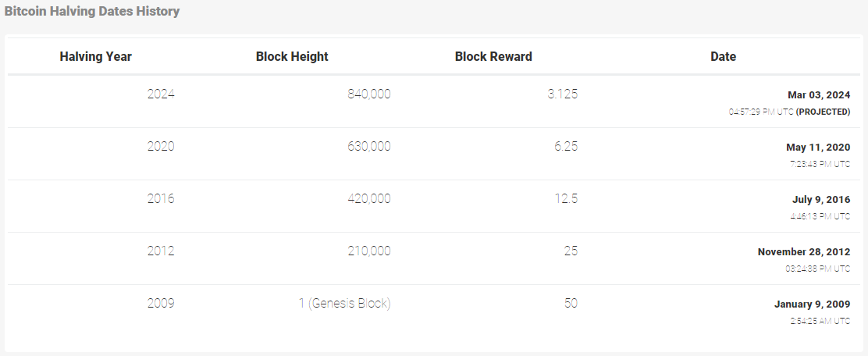Viewport: 868px width, 356px height.
Task: Click the 2024 halving year cell
Action: coord(161,94)
